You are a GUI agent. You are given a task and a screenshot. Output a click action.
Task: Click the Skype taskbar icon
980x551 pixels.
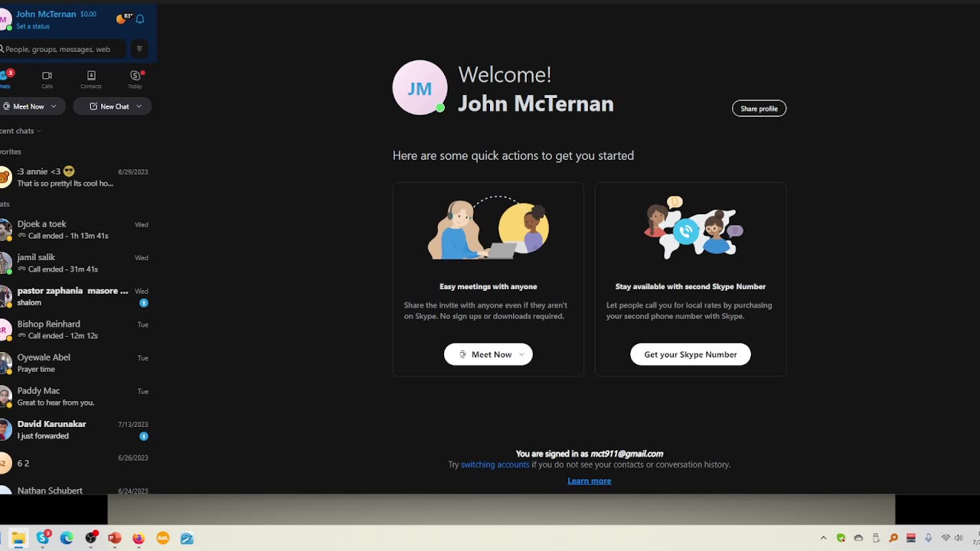click(x=43, y=538)
